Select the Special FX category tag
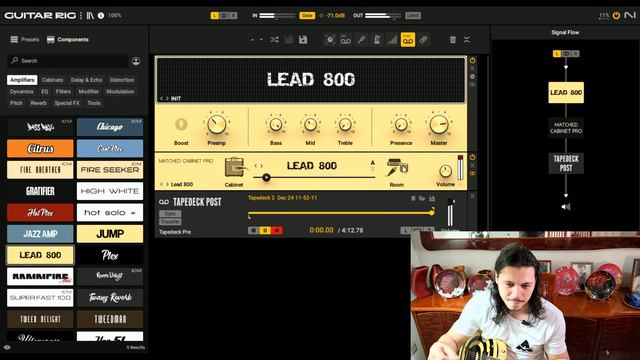Screen dimensions: 640x360 [x=67, y=103]
